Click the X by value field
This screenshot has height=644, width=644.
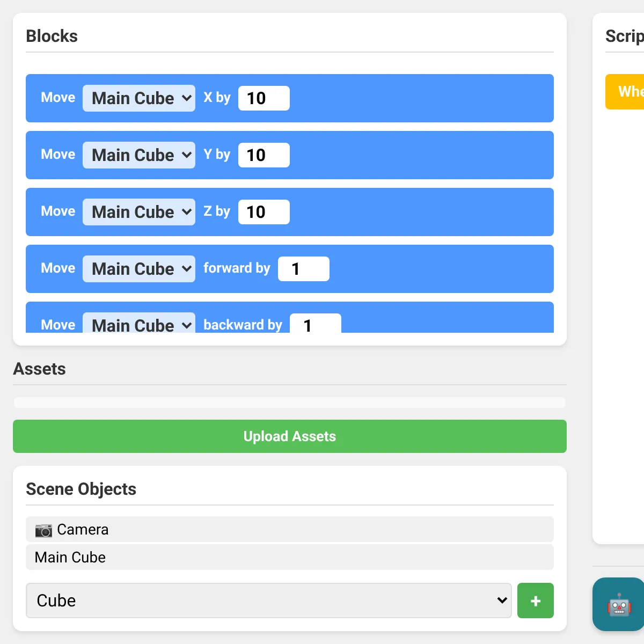click(x=264, y=98)
